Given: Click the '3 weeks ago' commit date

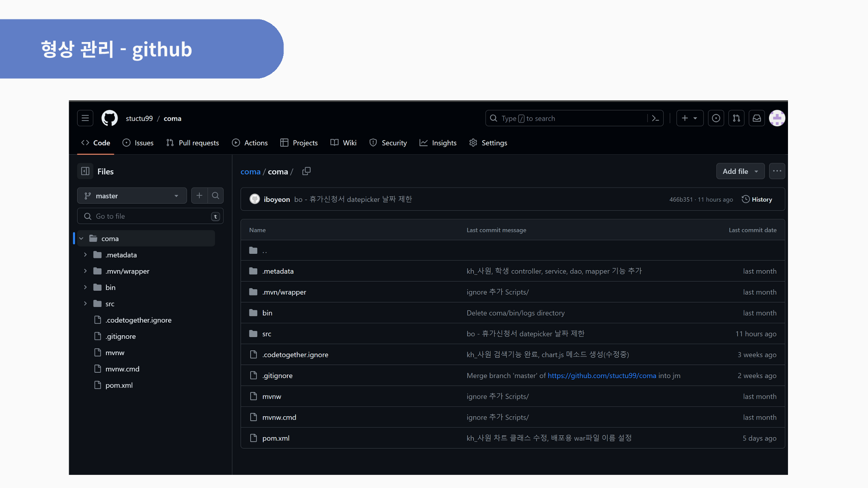Looking at the screenshot, I should 757,355.
